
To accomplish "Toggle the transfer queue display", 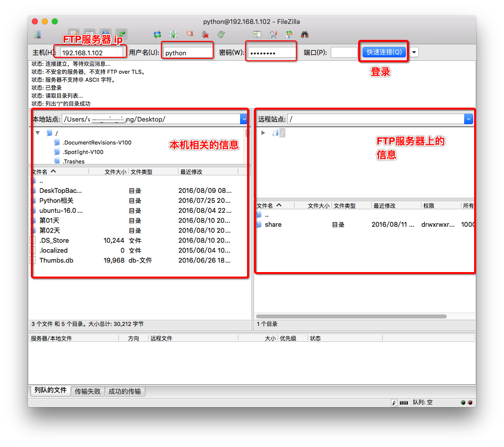I will click(x=122, y=34).
